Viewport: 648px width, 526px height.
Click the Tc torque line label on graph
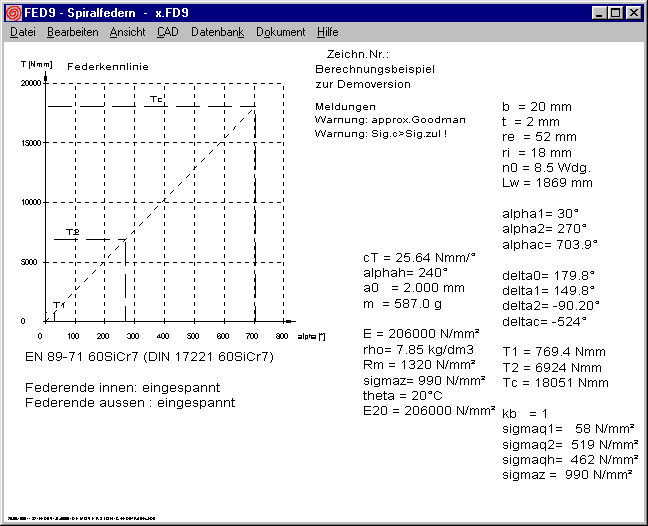coord(156,99)
